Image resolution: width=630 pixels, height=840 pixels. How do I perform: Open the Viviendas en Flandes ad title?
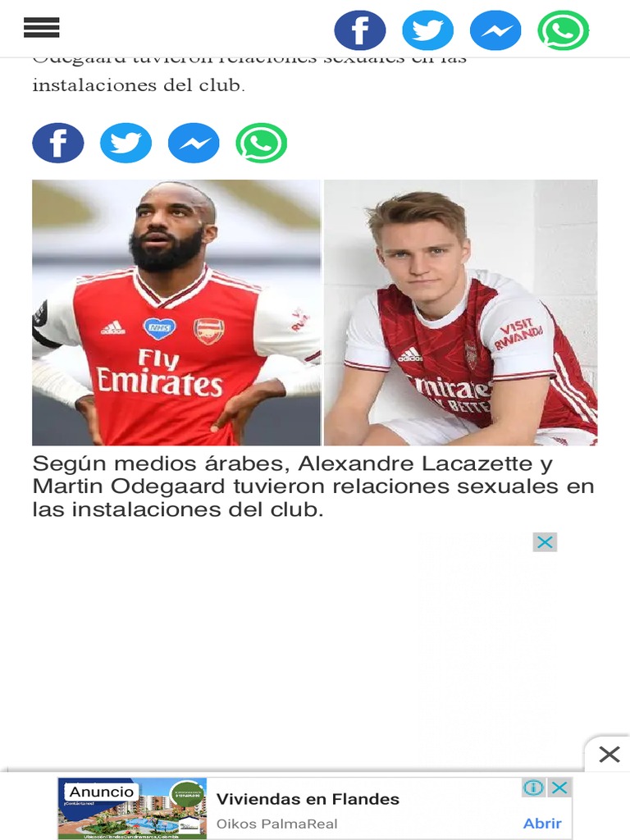point(308,799)
